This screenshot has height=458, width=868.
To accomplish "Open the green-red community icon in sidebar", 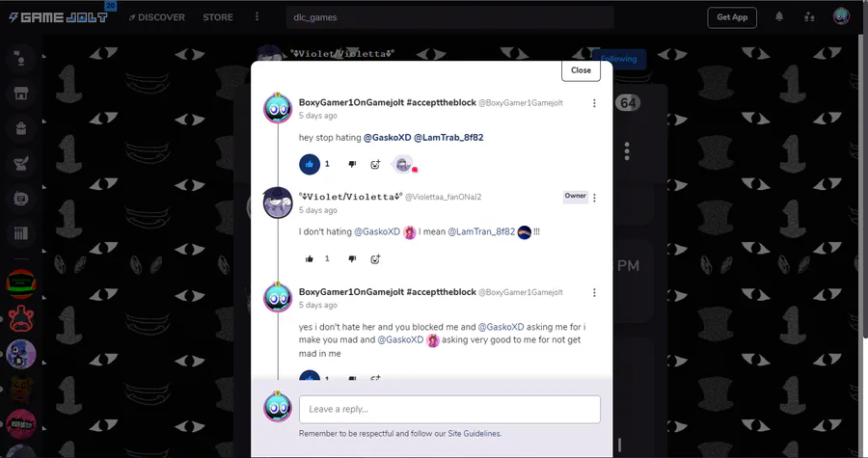I will click(x=21, y=284).
